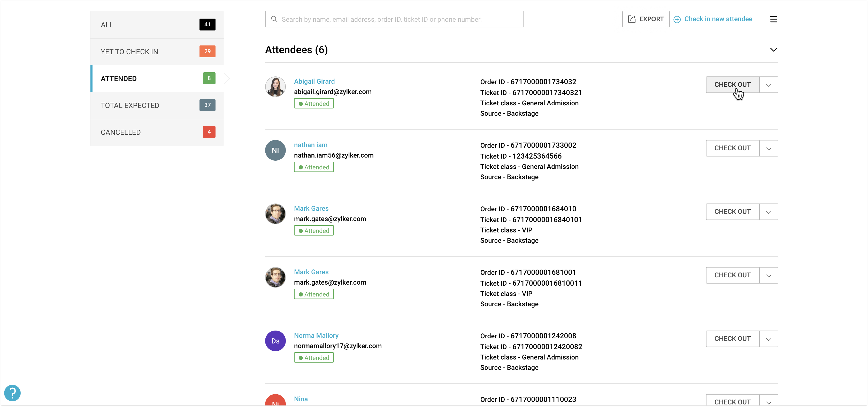Viewport: 868px width, 407px height.
Task: Check out Abigail Girard
Action: pos(733,85)
